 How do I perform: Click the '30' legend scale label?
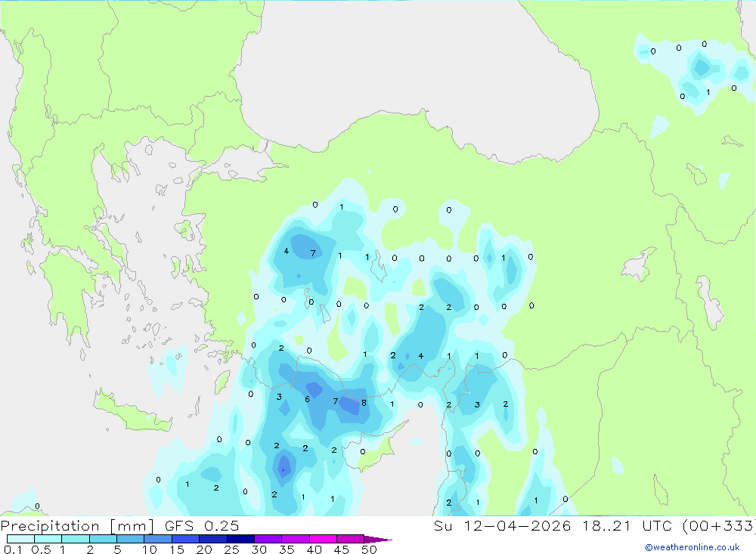click(x=259, y=549)
